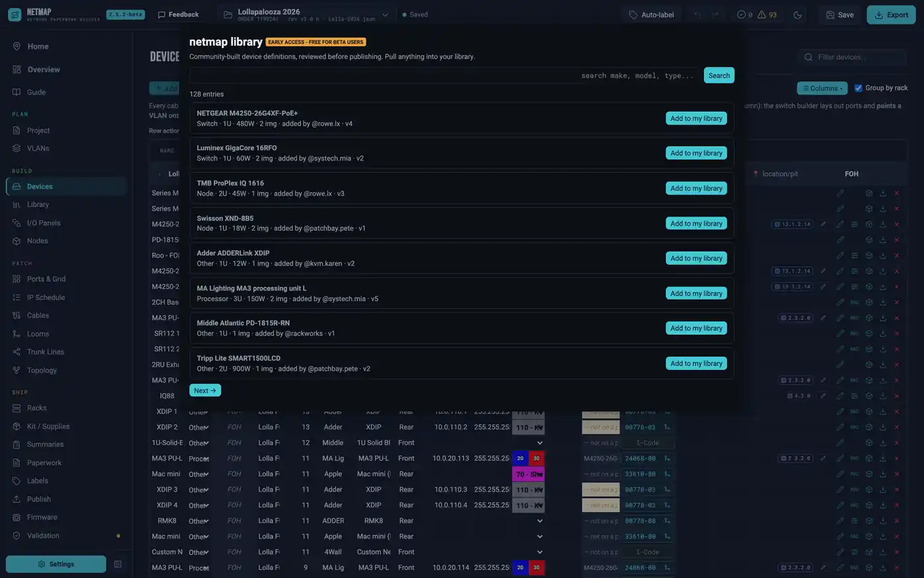This screenshot has height=578, width=924.
Task: Click download icon on SR112 2 row
Action: click(883, 349)
